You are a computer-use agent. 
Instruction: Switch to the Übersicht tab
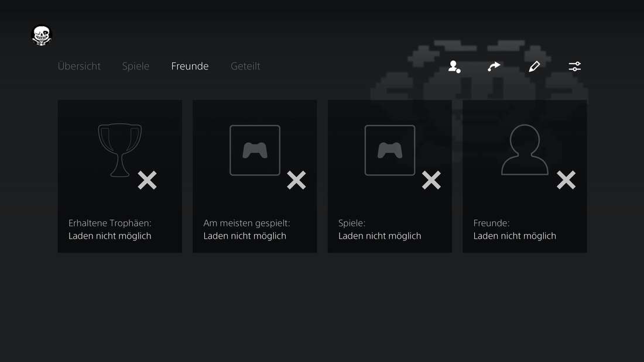[x=79, y=66]
